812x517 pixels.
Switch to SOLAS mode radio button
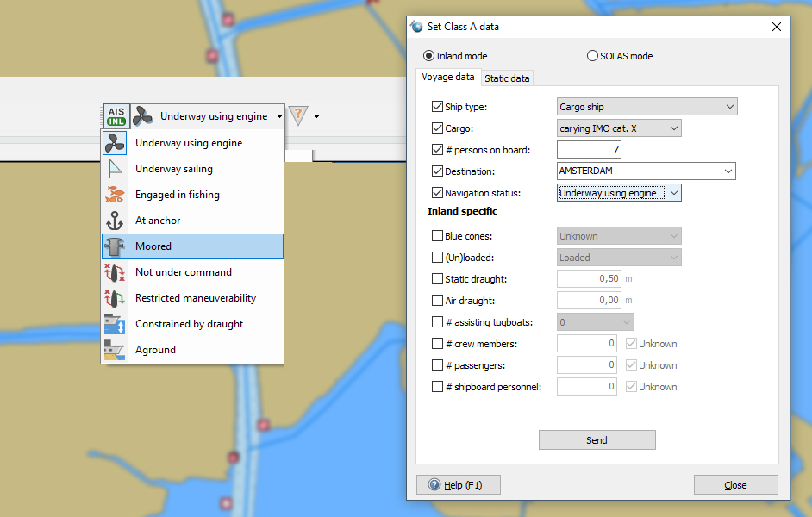592,56
